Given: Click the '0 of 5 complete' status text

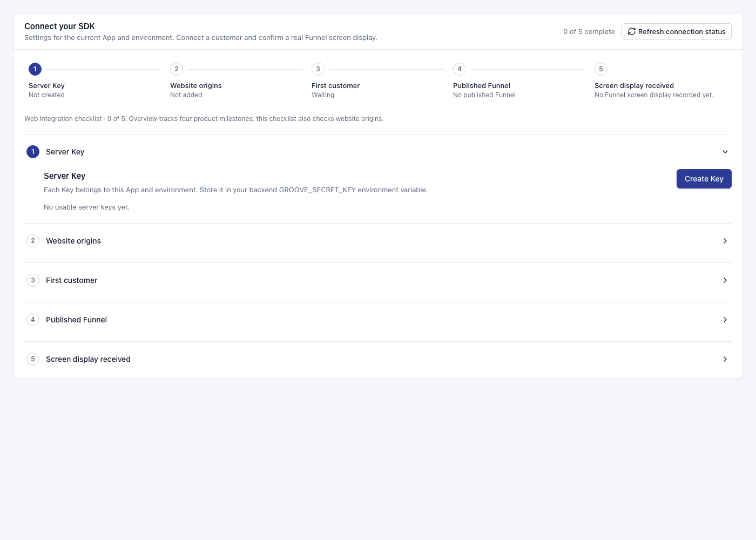Looking at the screenshot, I should [589, 32].
